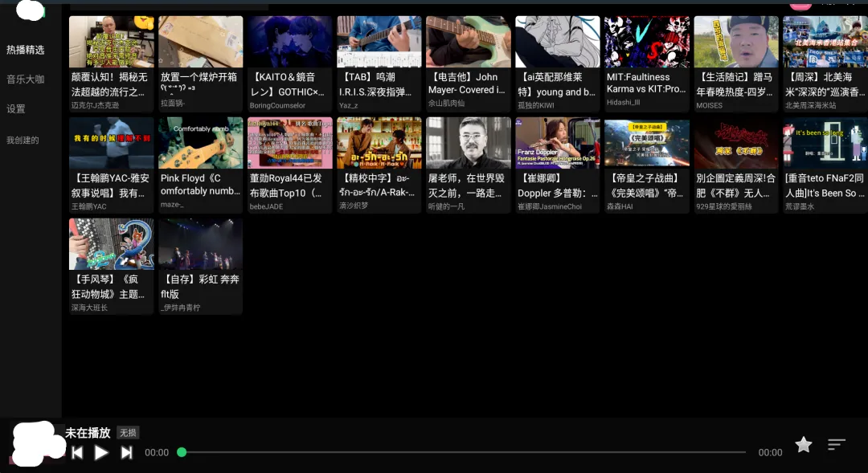Open 设置 in the sidebar

tap(16, 109)
